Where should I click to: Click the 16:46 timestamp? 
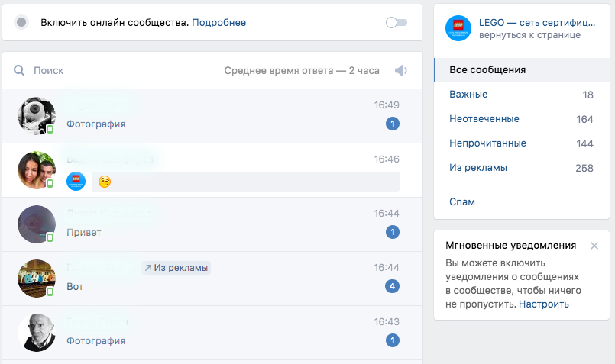[x=387, y=159]
